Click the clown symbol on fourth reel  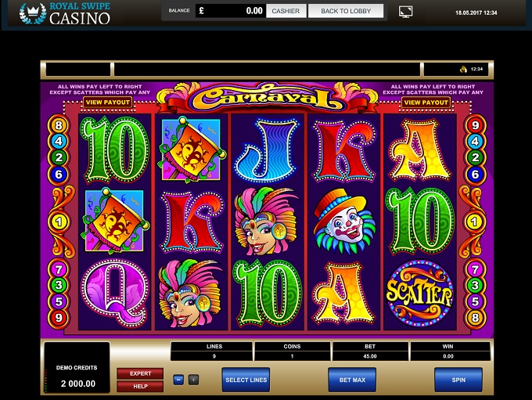343,221
